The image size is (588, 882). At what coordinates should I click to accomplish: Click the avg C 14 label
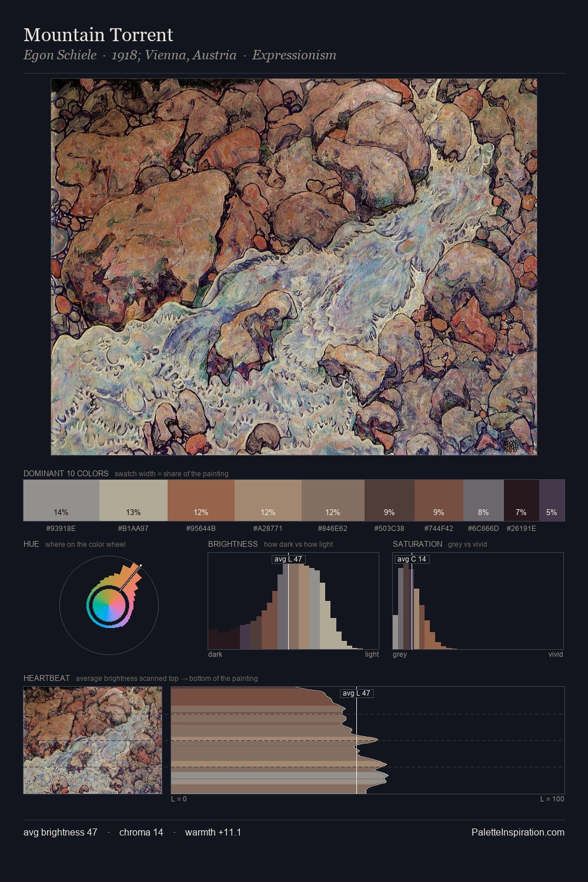[x=412, y=559]
